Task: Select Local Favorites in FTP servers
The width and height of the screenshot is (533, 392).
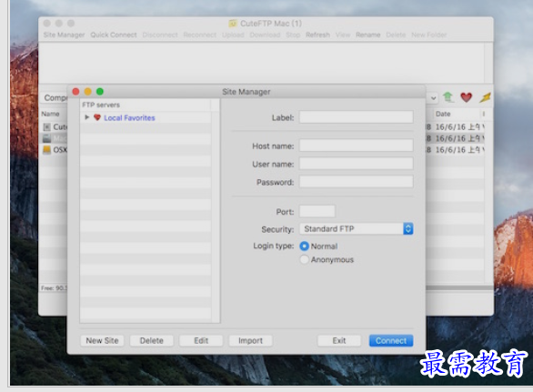Action: pos(129,118)
